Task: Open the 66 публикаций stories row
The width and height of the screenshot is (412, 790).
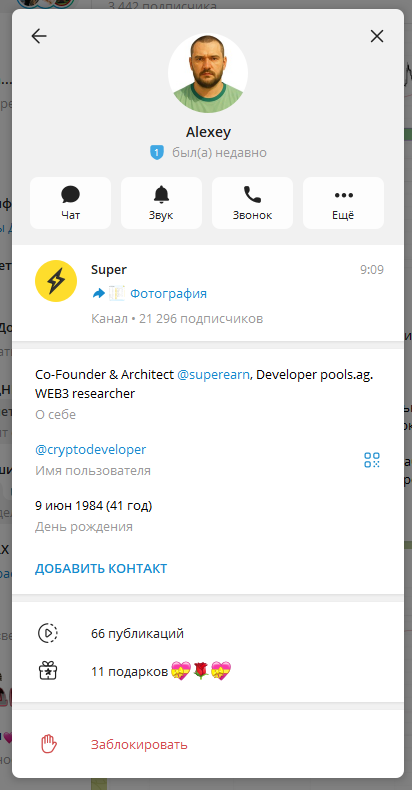Action: tap(208, 634)
